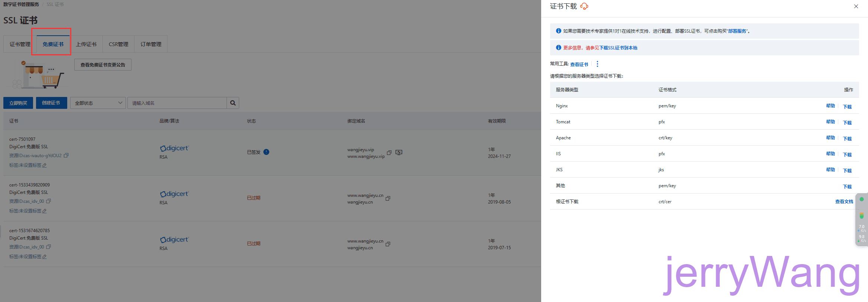
Task: Switch to the 免费证书 tab
Action: pos(53,44)
